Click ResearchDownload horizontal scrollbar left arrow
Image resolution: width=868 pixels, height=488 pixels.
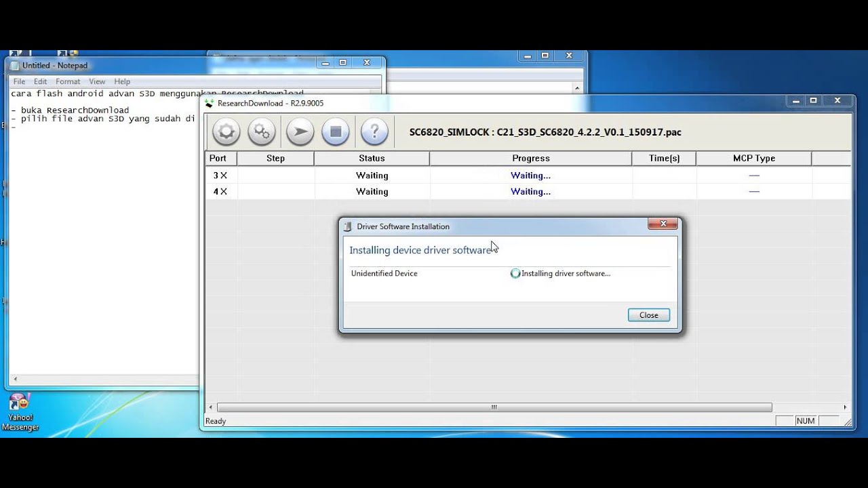211,407
